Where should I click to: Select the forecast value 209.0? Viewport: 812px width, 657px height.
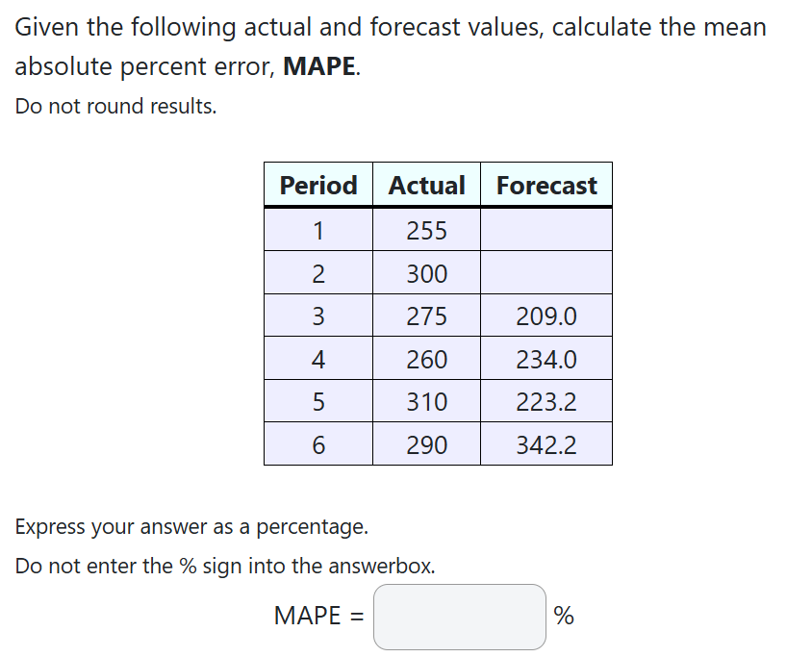[x=546, y=316]
